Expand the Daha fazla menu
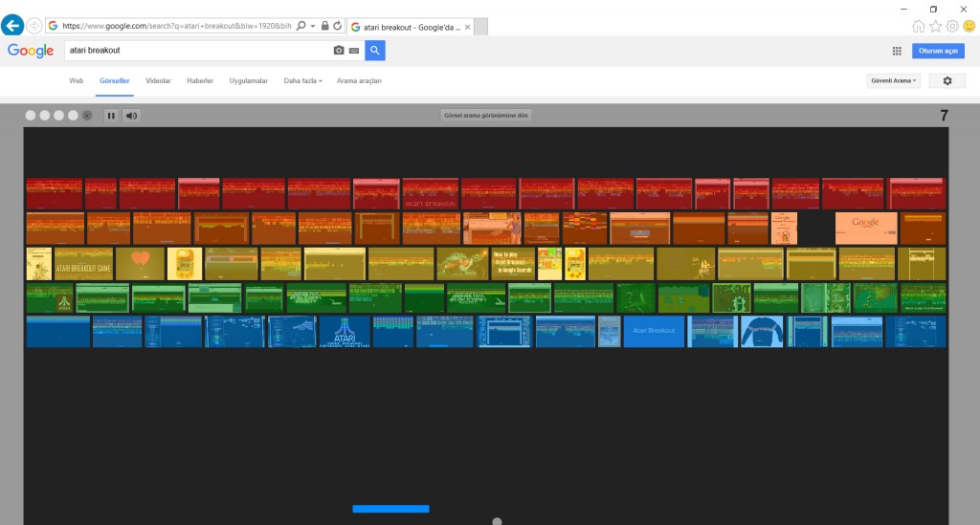Screen dimensions: 980x525 (303, 80)
